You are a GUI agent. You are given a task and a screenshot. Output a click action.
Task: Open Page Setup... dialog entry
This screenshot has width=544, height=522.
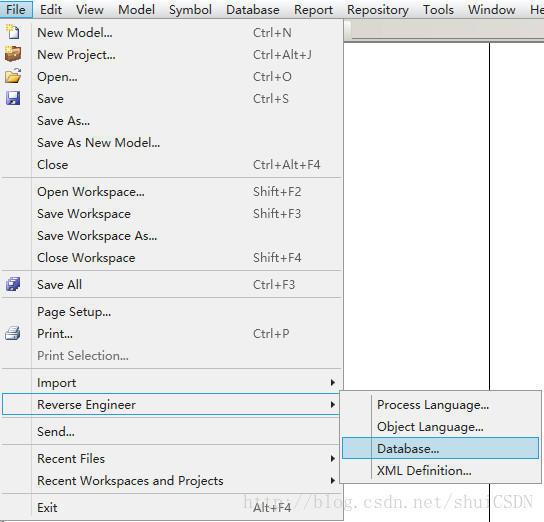[x=172, y=311]
